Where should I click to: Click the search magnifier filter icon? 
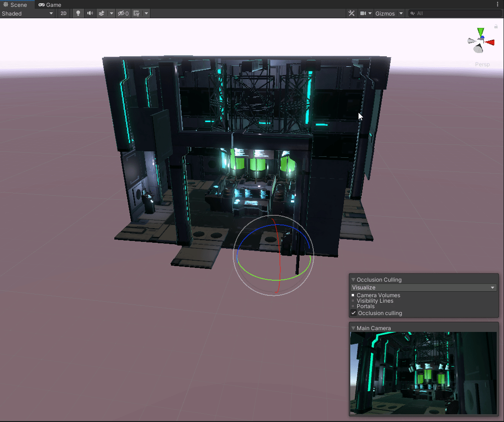[413, 14]
